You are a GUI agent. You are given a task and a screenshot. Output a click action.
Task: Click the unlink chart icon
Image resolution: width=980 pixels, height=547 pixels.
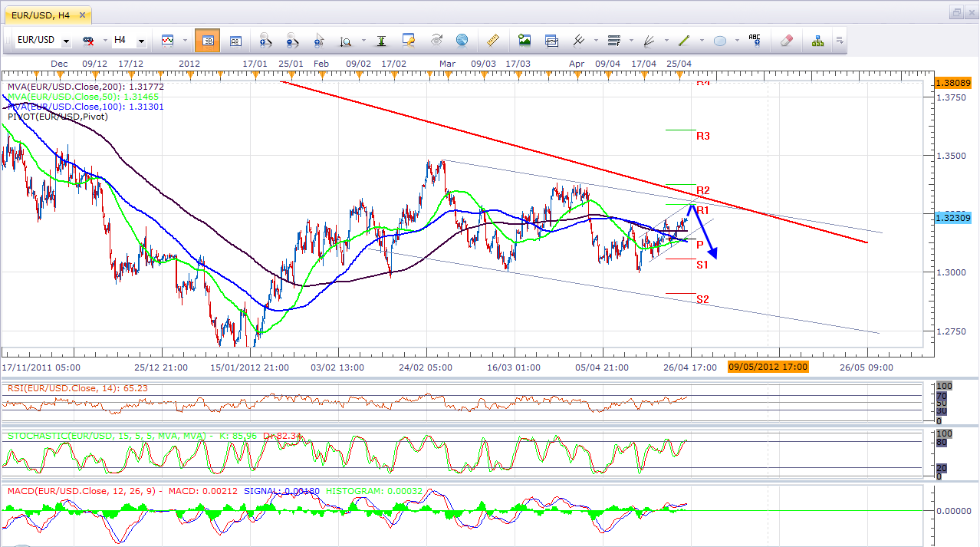tap(88, 41)
